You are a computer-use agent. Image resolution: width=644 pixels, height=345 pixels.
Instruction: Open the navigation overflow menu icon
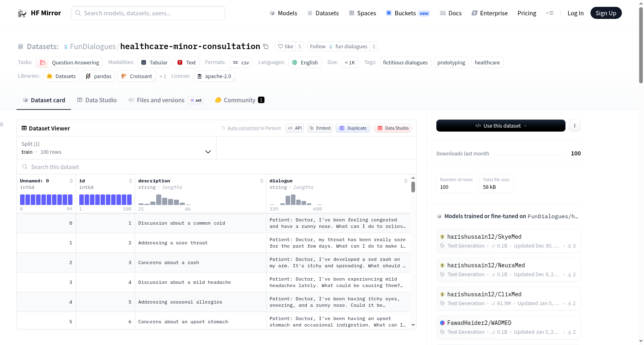click(549, 13)
